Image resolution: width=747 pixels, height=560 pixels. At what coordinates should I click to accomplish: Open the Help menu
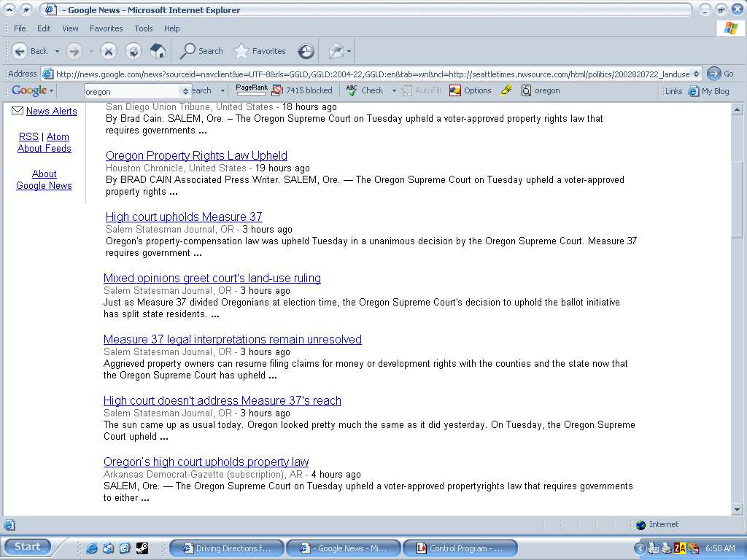[171, 28]
